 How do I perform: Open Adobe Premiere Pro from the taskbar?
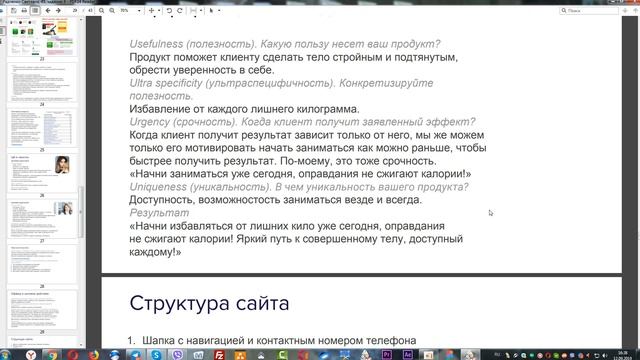[x=387, y=355]
